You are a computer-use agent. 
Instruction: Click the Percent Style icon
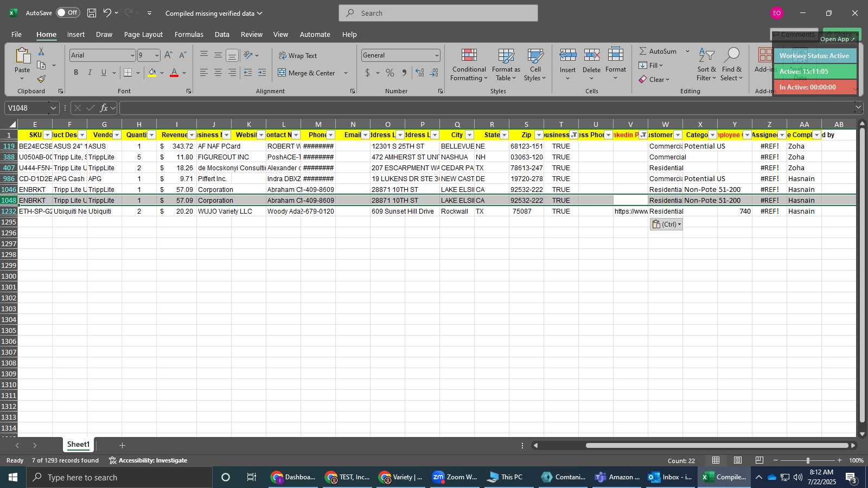click(390, 73)
